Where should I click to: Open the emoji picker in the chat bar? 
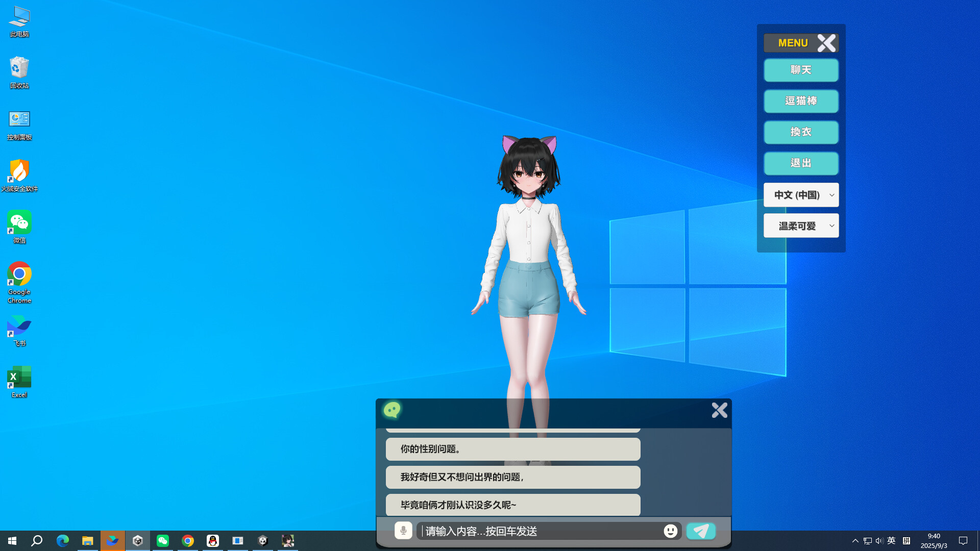(670, 531)
